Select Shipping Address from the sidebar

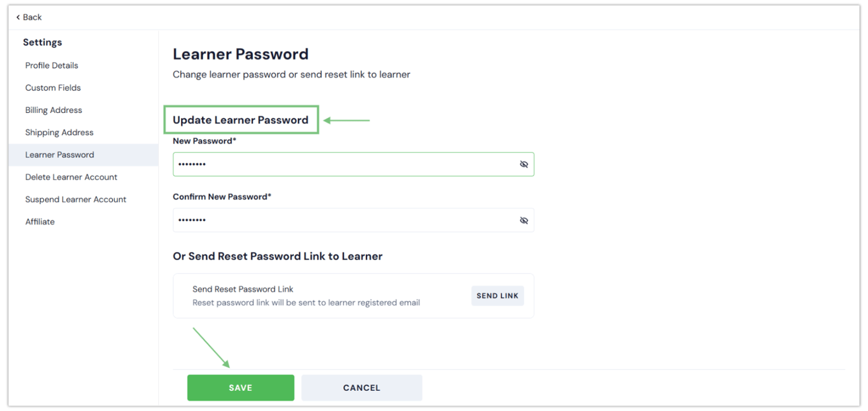59,132
